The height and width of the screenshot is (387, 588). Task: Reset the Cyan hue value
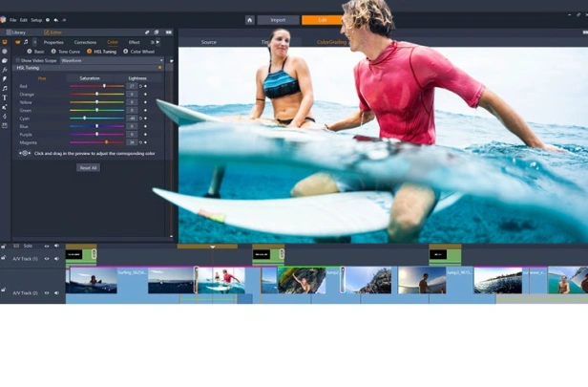(x=140, y=118)
